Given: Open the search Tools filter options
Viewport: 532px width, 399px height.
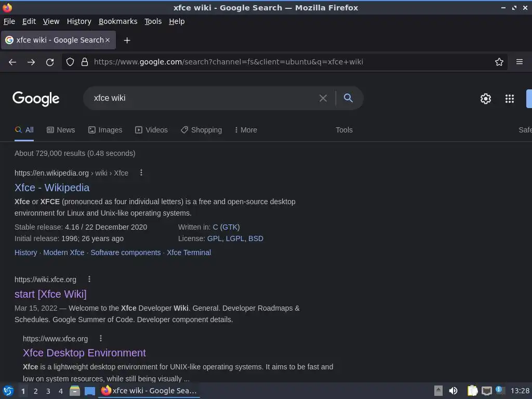Looking at the screenshot, I should point(344,130).
